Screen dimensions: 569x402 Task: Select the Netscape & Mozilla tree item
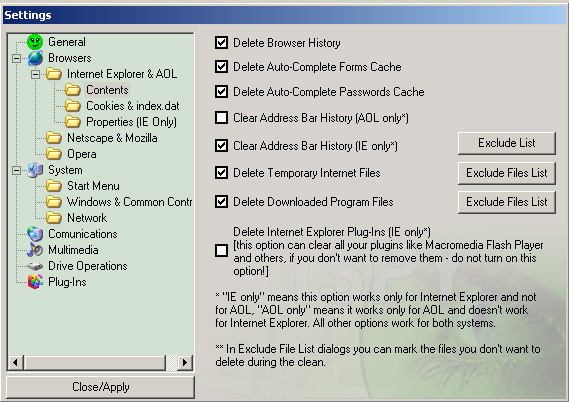pos(112,138)
